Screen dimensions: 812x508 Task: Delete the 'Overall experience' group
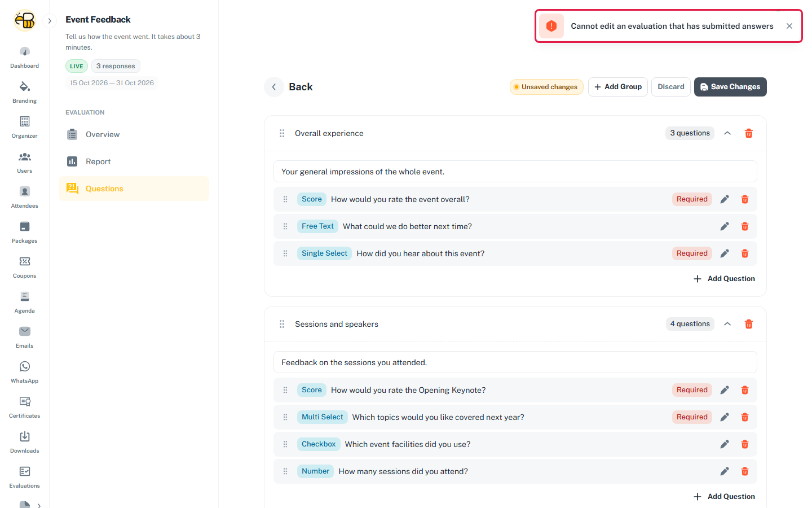click(749, 133)
